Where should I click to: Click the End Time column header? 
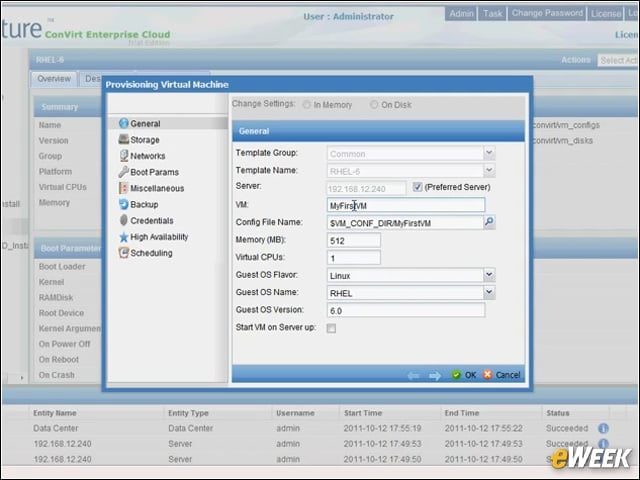(462, 413)
